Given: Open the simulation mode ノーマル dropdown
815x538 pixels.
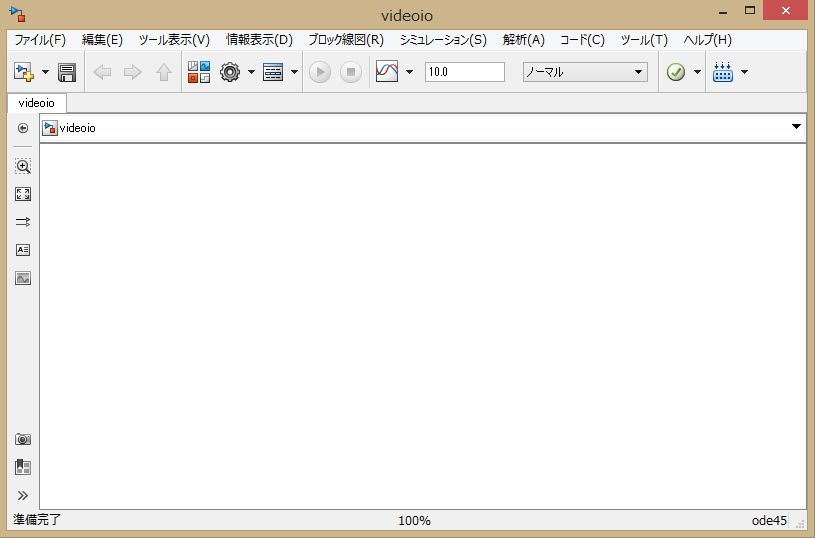Looking at the screenshot, I should (x=585, y=72).
